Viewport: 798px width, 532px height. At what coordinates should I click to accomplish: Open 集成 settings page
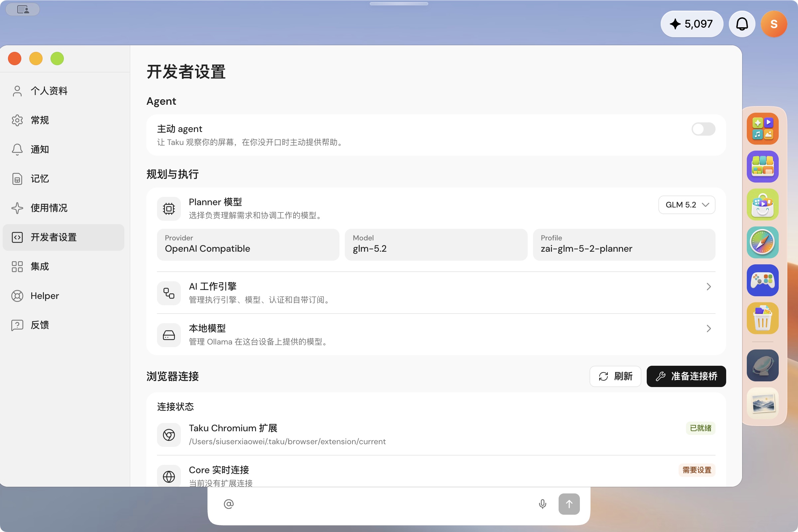(x=64, y=266)
